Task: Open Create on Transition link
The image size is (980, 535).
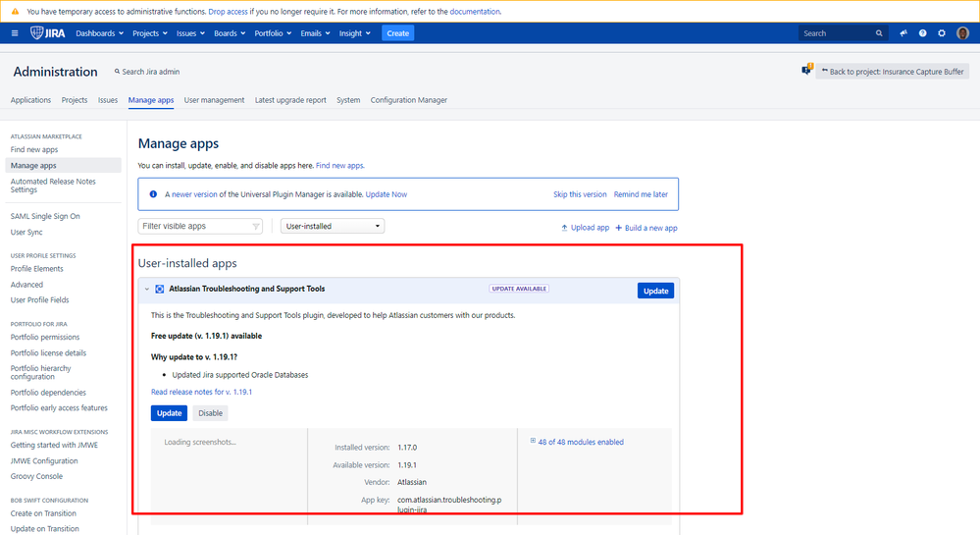Action: pos(43,513)
